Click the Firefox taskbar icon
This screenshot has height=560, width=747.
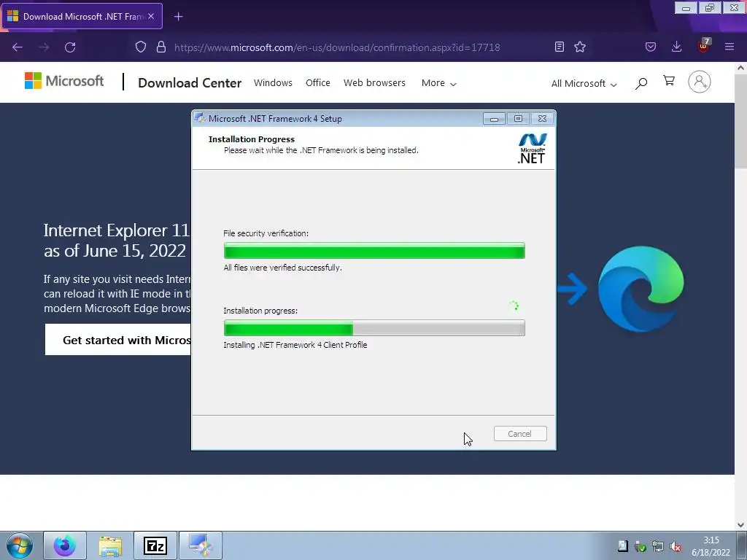65,545
